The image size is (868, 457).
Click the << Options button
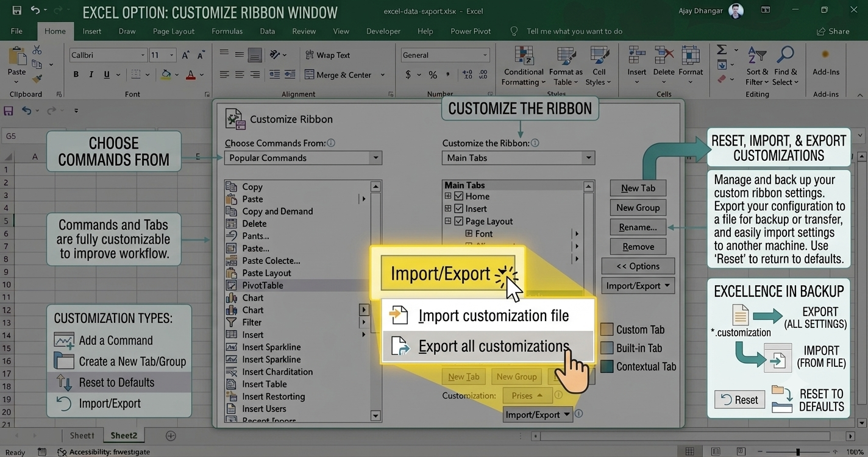(638, 266)
